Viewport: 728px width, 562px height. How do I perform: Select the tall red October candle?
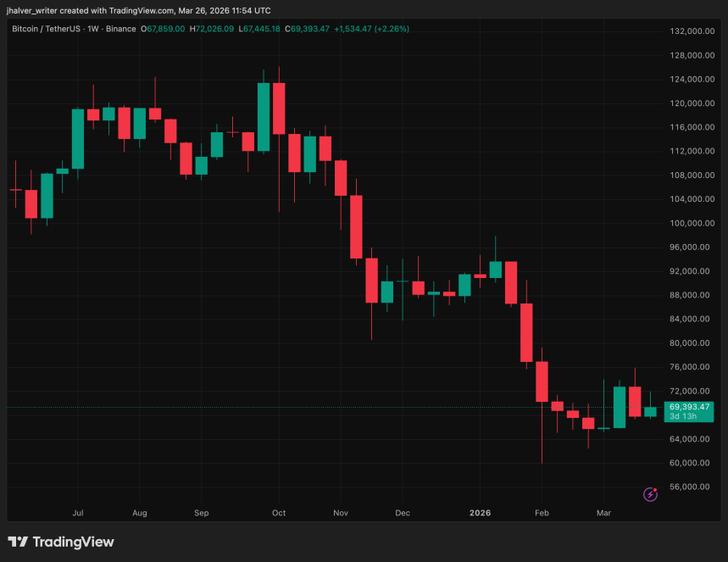[279, 110]
